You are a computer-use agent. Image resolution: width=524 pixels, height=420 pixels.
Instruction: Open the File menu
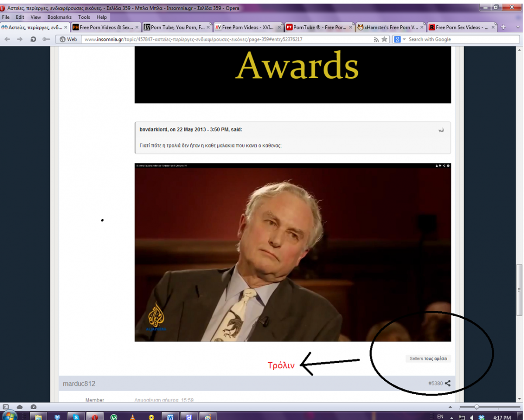[x=6, y=17]
